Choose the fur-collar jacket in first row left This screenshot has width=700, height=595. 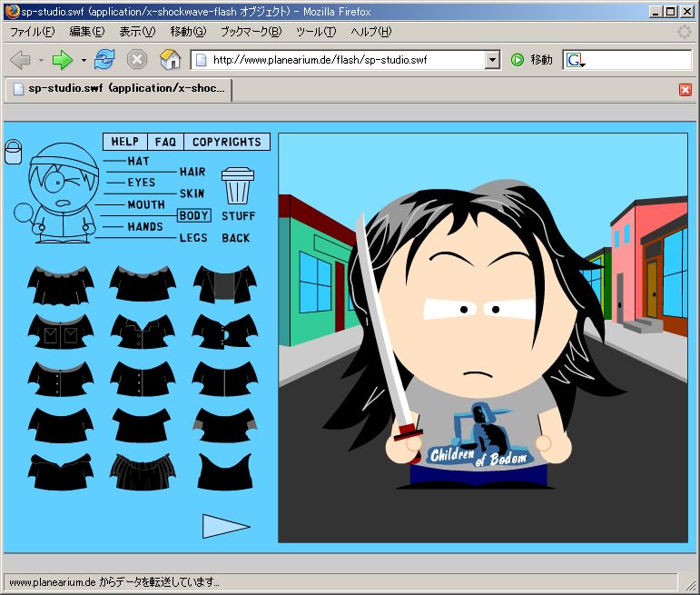coord(61,285)
